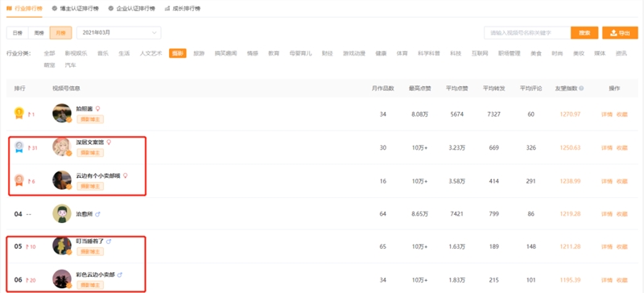644x293 pixels.
Task: Switch to 博主认证排行榜 tab
Action: tap(76, 9)
